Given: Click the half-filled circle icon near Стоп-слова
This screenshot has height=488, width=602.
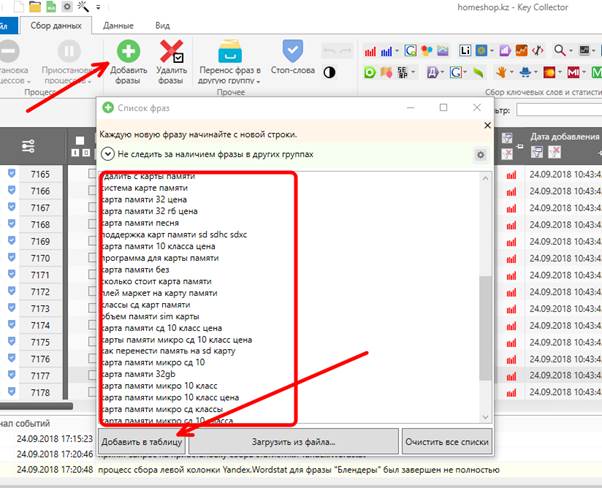Looking at the screenshot, I should [x=329, y=73].
